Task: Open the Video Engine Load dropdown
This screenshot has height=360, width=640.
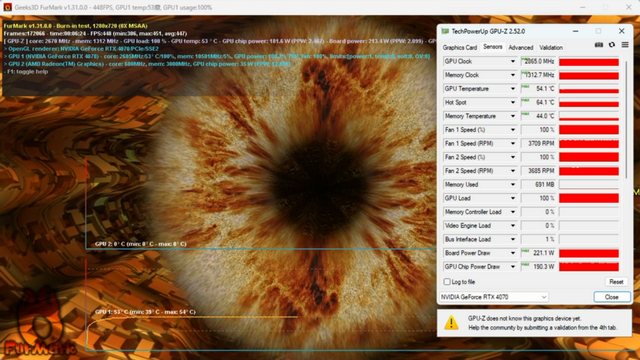Action: point(513,225)
